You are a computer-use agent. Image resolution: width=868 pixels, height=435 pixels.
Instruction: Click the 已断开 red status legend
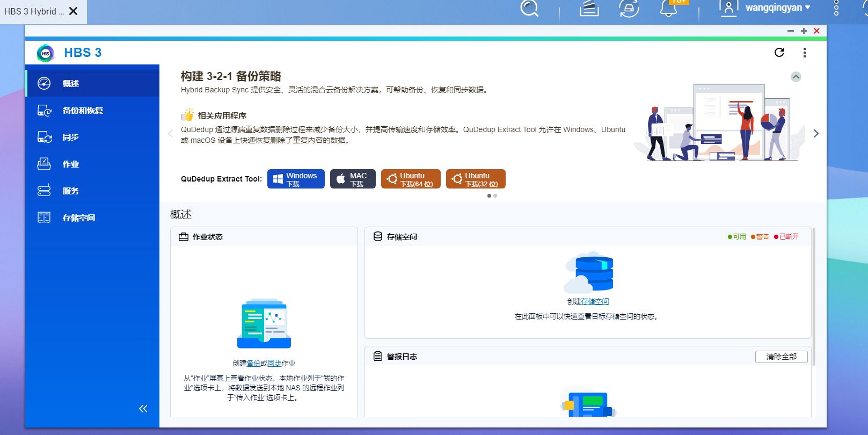pos(786,236)
